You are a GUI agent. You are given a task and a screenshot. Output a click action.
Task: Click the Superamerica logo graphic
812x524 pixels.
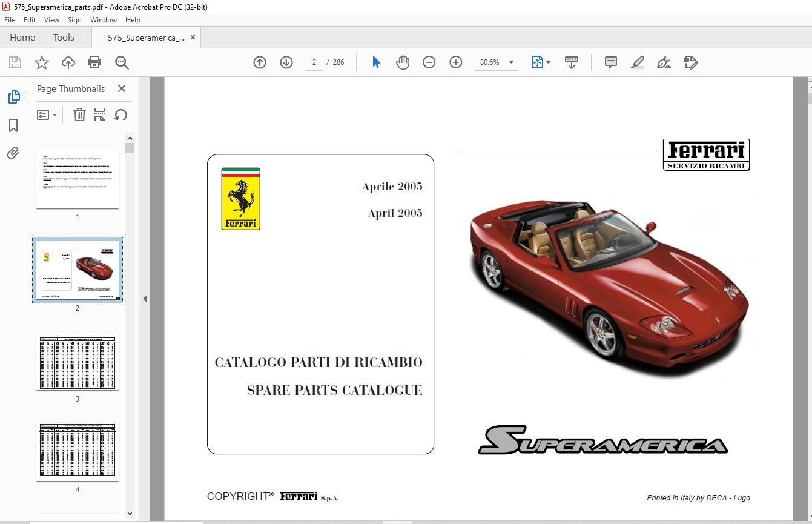603,440
